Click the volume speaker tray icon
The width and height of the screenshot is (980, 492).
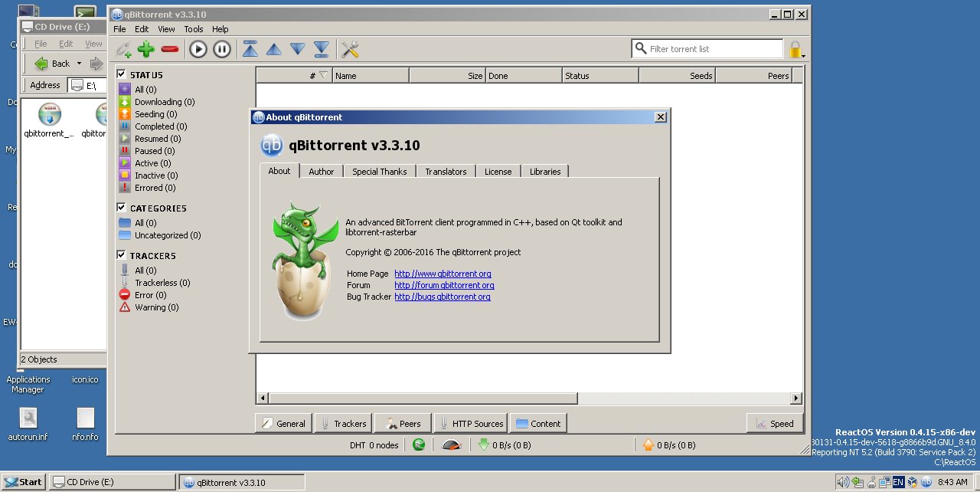point(843,482)
